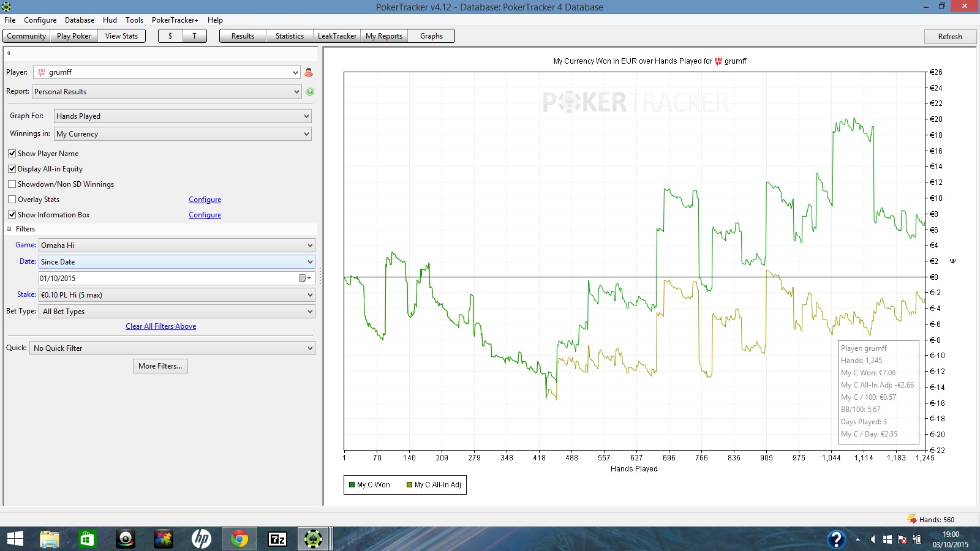Uncheck Show Information Box
The image size is (980, 551).
coord(12,215)
